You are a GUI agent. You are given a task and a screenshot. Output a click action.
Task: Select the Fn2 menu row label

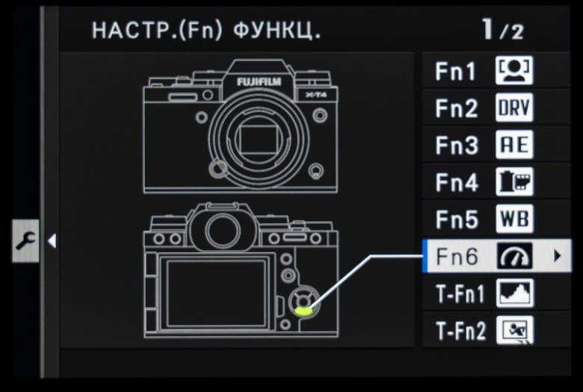pos(456,108)
